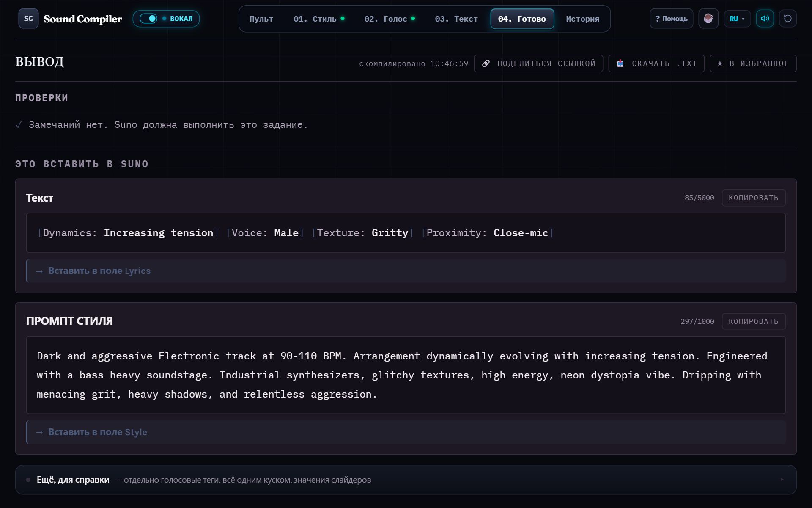812x508 pixels.
Task: Click the star icon for В избранное
Action: click(720, 63)
